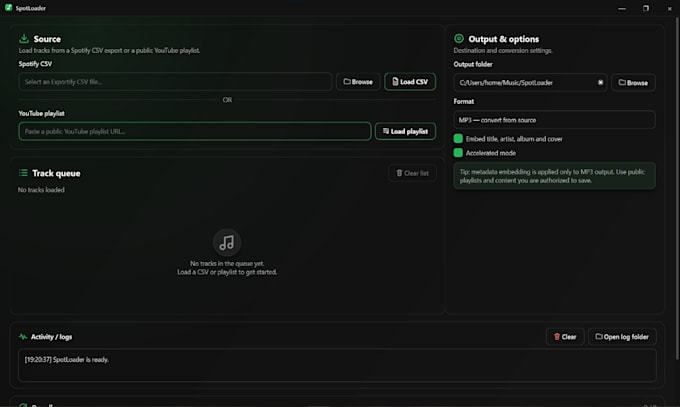Click the 'Output folder' label

[x=473, y=64]
